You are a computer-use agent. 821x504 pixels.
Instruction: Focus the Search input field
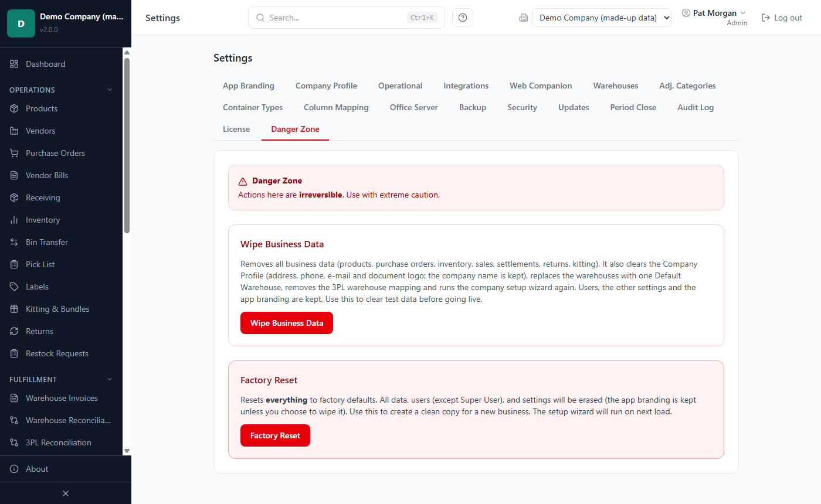pos(346,18)
